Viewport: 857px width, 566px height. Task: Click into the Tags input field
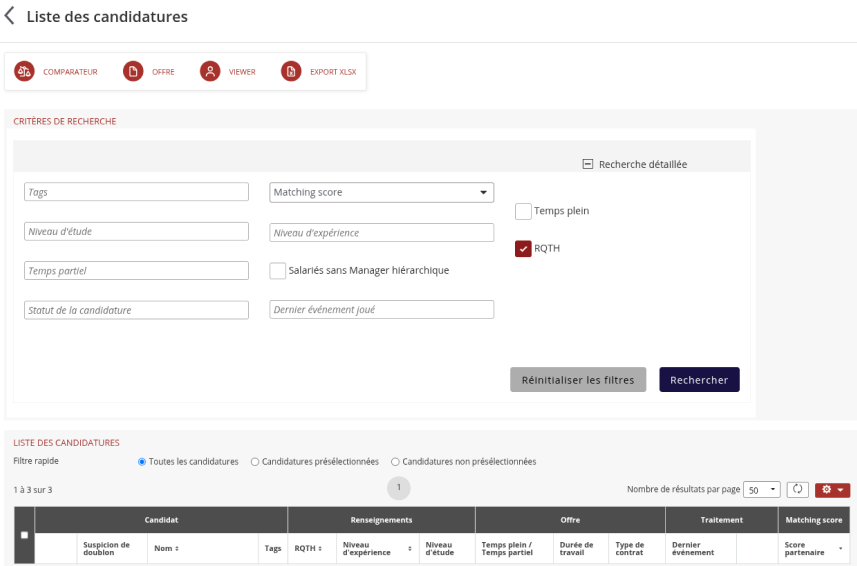point(136,192)
